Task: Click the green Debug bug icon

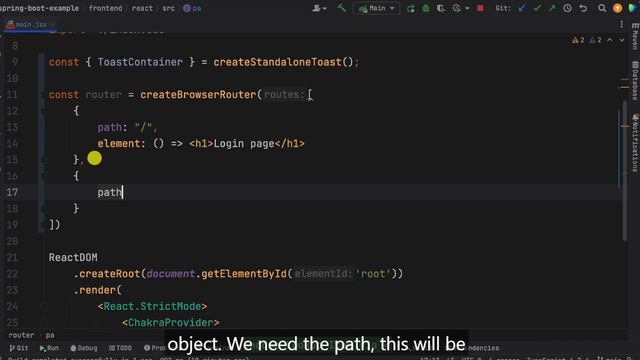Action: [426, 8]
